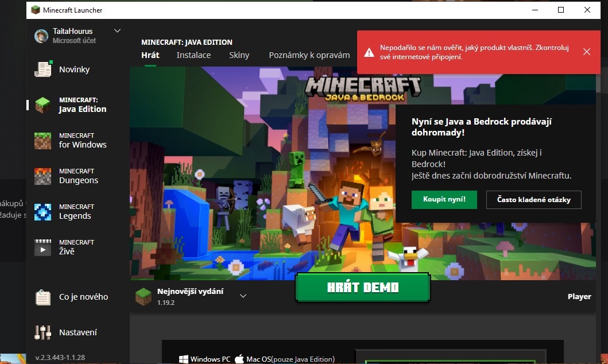Click the TaitaHourus profile avatar
The width and height of the screenshot is (608, 364).
click(41, 36)
